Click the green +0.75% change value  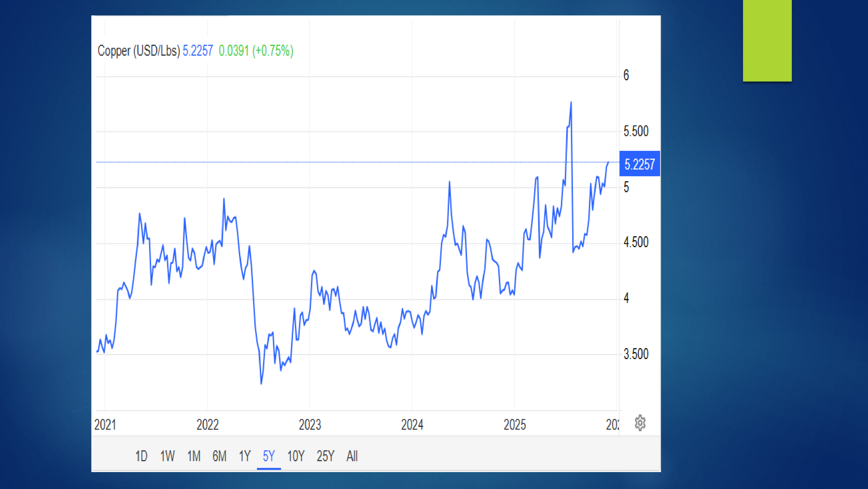coord(273,51)
